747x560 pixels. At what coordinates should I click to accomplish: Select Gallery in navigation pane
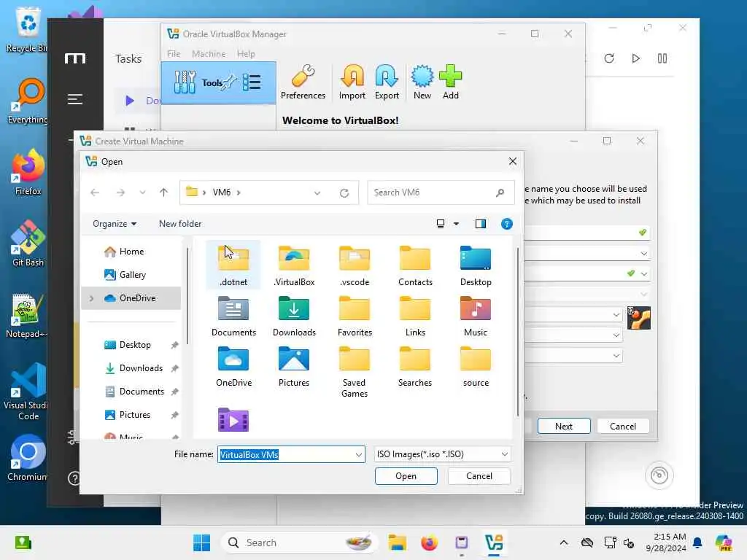point(131,275)
